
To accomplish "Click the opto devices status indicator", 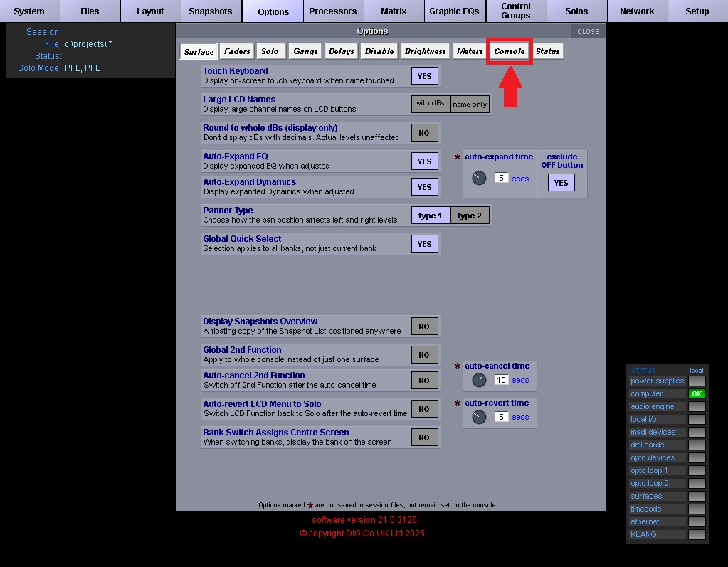I will [697, 458].
